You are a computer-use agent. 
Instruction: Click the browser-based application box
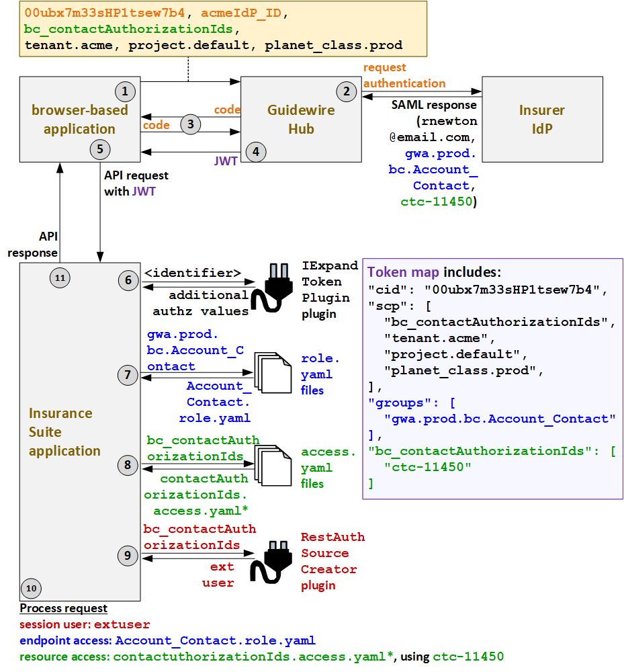[79, 120]
